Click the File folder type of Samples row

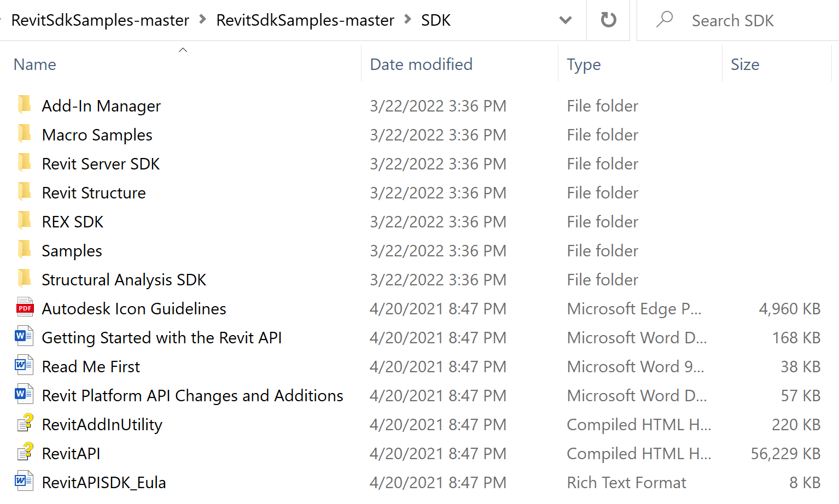click(x=602, y=250)
